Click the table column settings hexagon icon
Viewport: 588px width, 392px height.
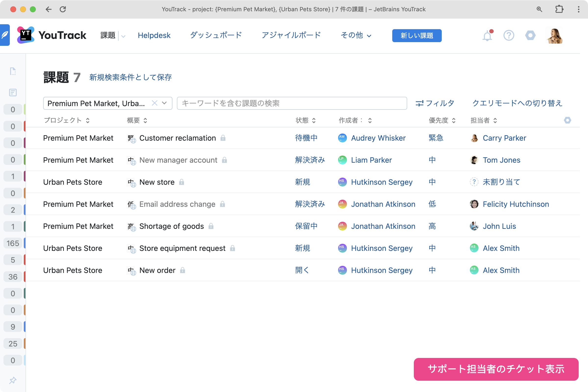click(x=567, y=120)
